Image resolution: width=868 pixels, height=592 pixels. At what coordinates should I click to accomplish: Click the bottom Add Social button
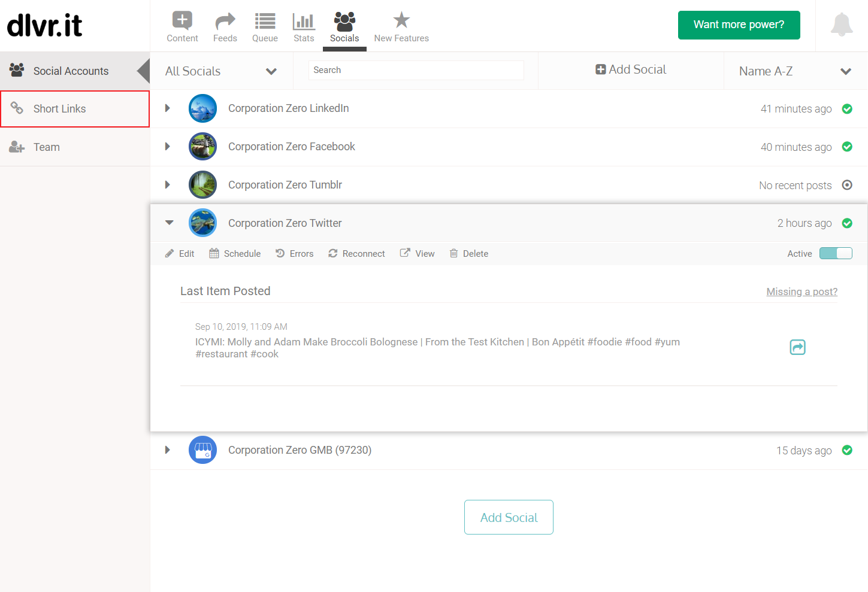pyautogui.click(x=509, y=517)
